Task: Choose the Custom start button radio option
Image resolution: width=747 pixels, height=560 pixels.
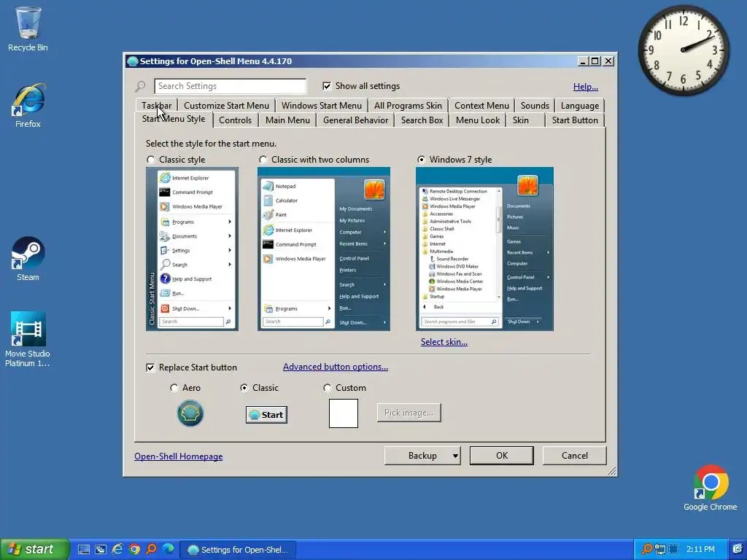Action: click(x=328, y=388)
